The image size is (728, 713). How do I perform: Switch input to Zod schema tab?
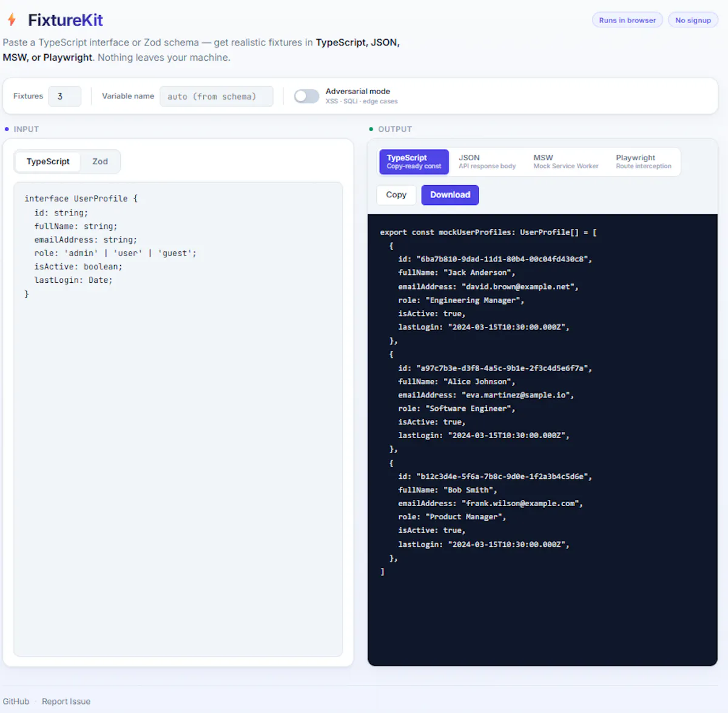click(100, 161)
